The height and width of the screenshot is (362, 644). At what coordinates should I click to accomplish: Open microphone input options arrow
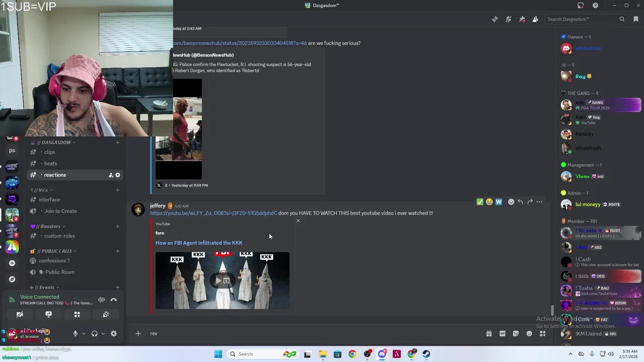tap(84, 333)
